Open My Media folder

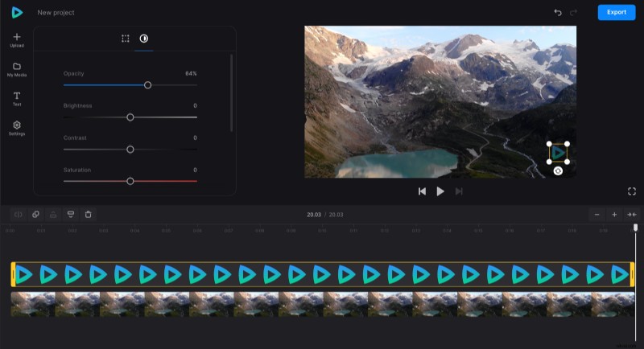click(x=17, y=70)
